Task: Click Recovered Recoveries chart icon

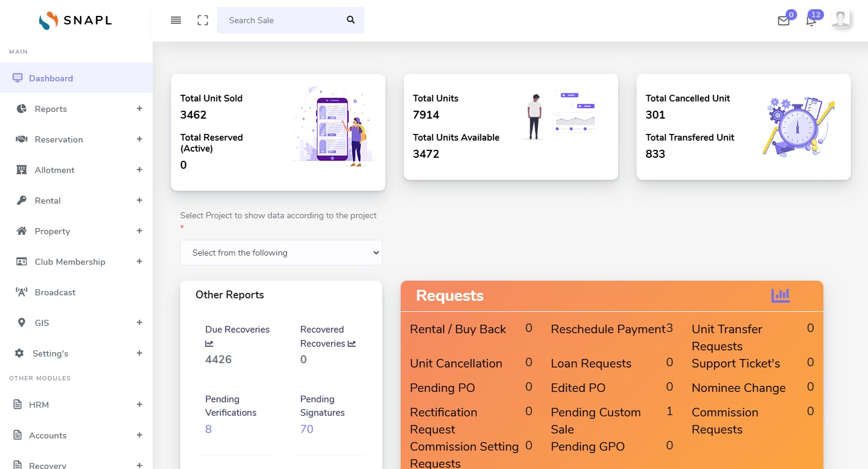Action: (x=352, y=344)
